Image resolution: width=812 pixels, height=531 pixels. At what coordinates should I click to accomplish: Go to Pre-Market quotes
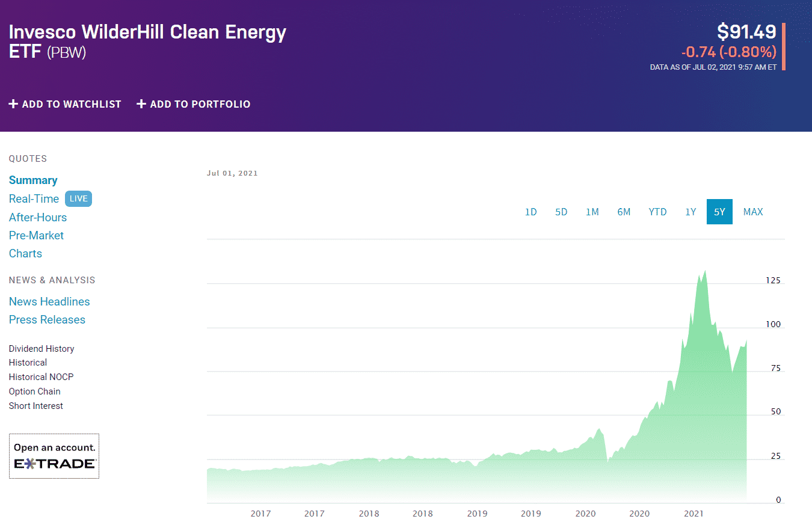[36, 235]
